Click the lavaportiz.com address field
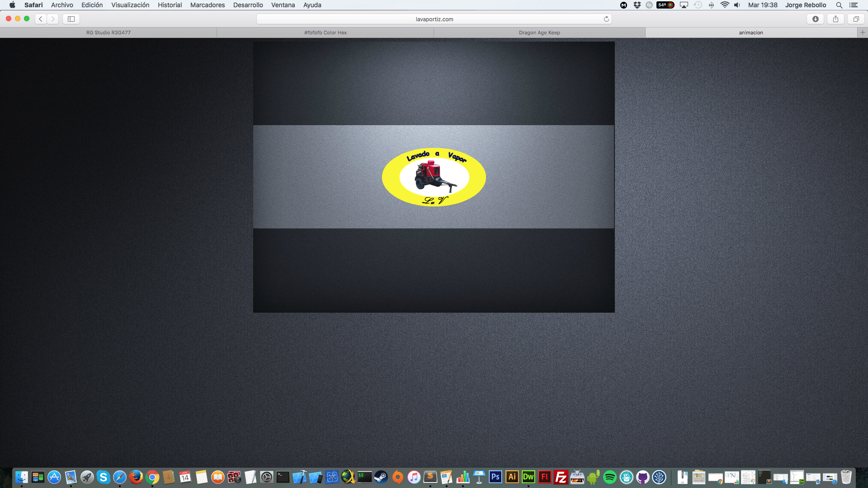Image resolution: width=868 pixels, height=488 pixels. tap(434, 19)
